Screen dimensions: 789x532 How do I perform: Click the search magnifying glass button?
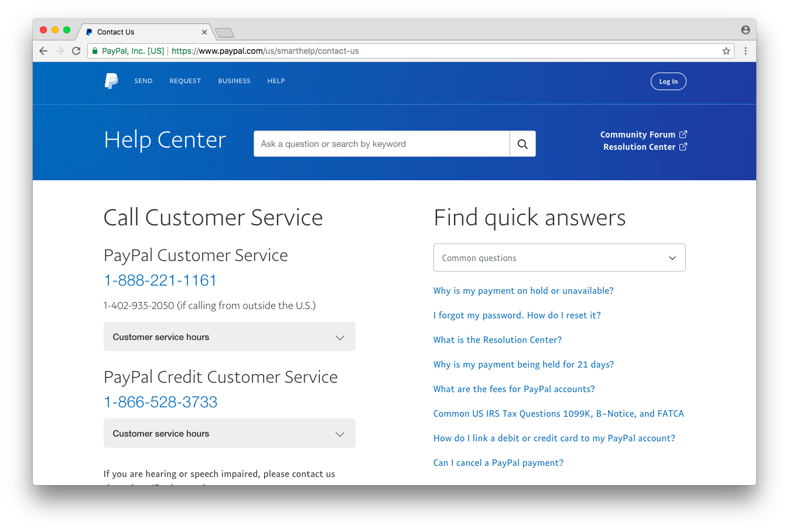click(522, 144)
